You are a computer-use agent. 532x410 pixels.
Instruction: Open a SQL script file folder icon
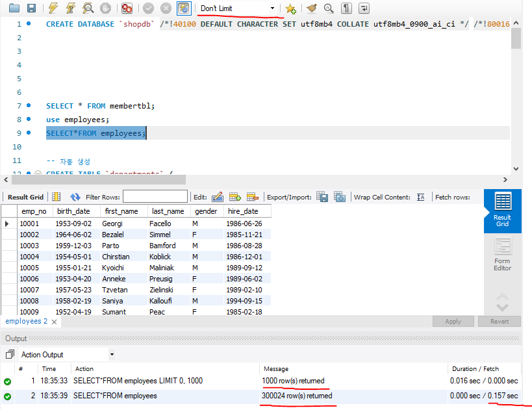tap(14, 8)
